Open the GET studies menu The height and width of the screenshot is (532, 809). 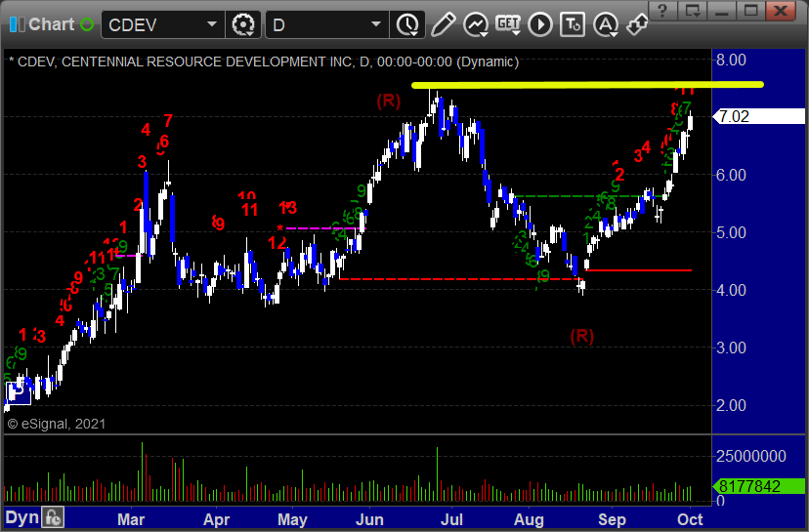(508, 24)
